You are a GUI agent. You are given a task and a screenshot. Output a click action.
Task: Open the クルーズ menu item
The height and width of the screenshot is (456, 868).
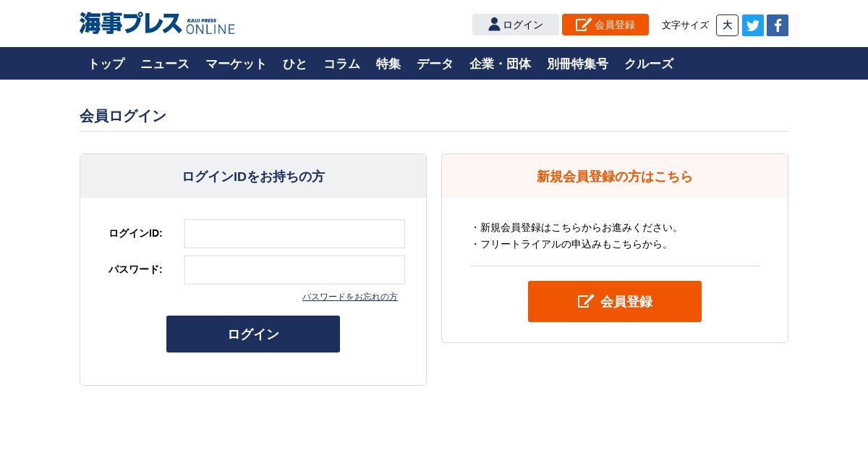[649, 64]
